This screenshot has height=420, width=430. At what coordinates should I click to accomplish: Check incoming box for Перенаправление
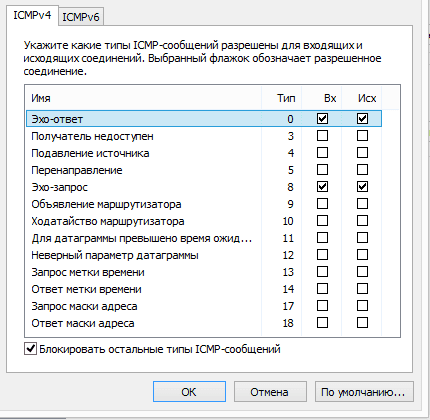tap(322, 170)
